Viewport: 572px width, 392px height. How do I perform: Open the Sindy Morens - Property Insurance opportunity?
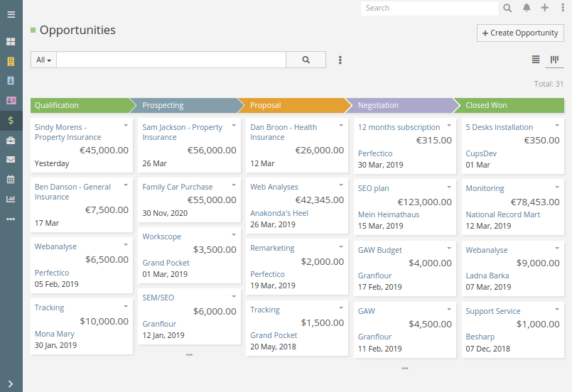pos(68,132)
